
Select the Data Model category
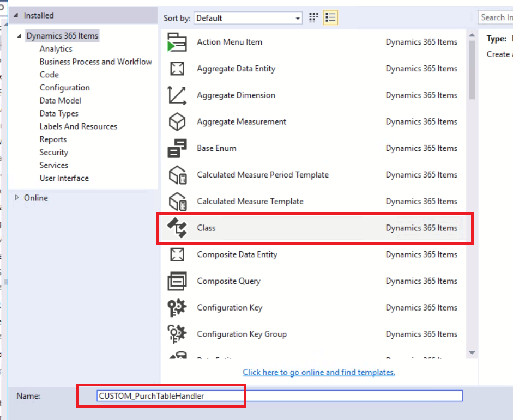[60, 100]
